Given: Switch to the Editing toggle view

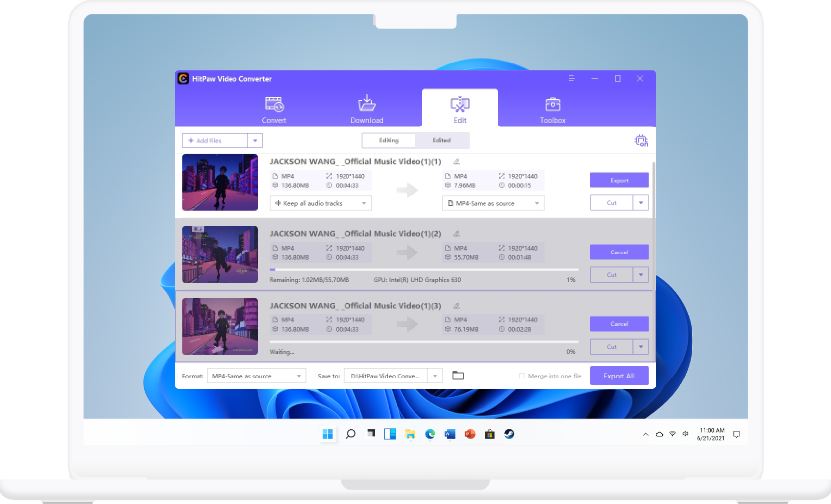Looking at the screenshot, I should coord(389,141).
